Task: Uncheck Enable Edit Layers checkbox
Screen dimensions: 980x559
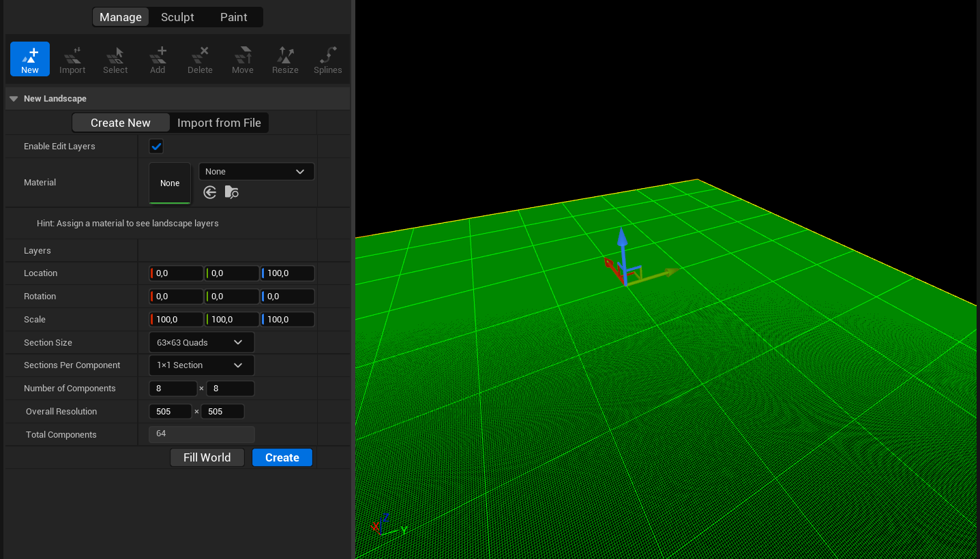Action: [156, 147]
